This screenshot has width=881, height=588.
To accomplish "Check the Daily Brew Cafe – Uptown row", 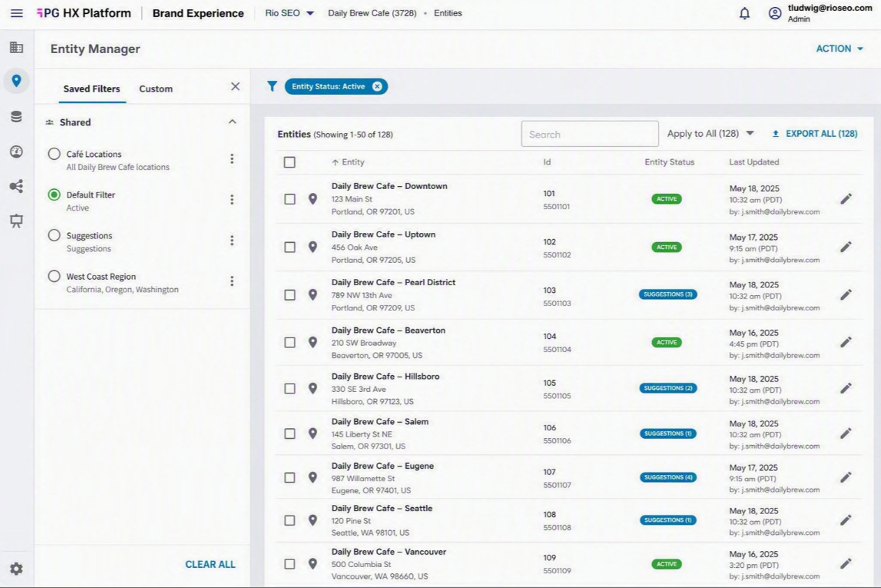I will 289,247.
